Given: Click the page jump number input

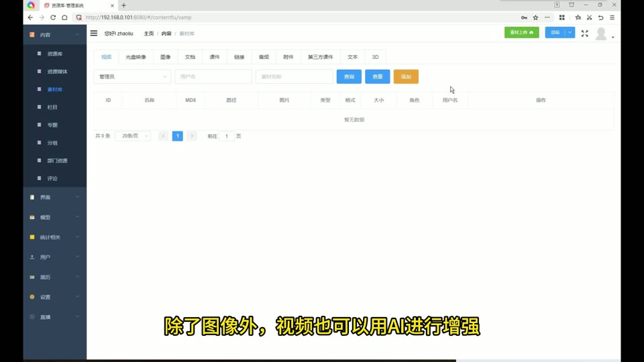Looking at the screenshot, I should (x=226, y=136).
